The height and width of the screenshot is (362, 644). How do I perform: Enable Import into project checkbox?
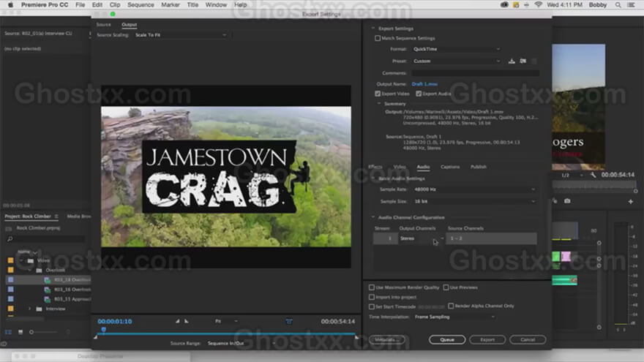coord(372,297)
